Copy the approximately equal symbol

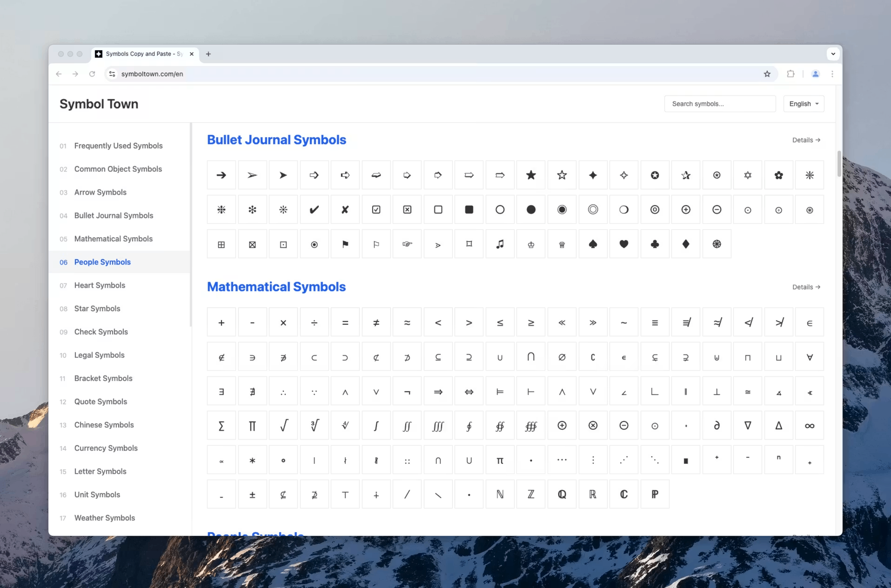coord(407,322)
